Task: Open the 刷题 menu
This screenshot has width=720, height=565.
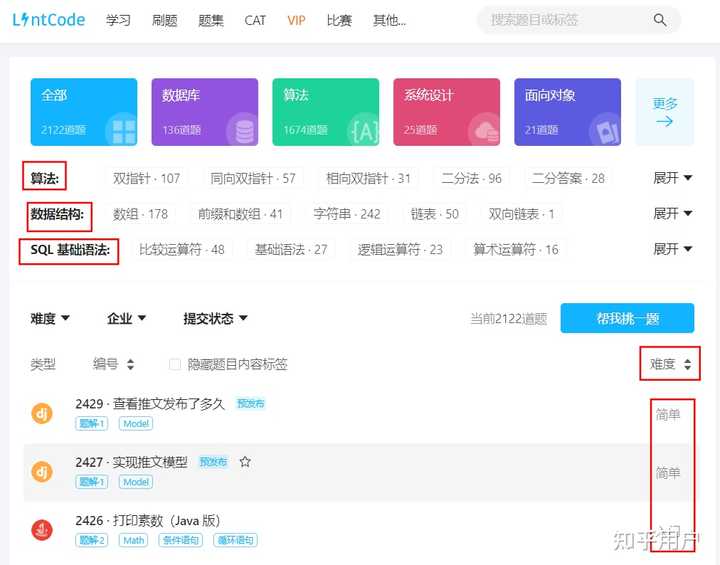Action: coord(164,20)
